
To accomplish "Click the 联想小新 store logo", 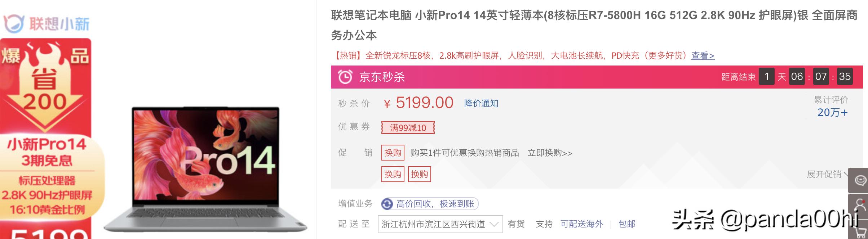I will [47, 22].
